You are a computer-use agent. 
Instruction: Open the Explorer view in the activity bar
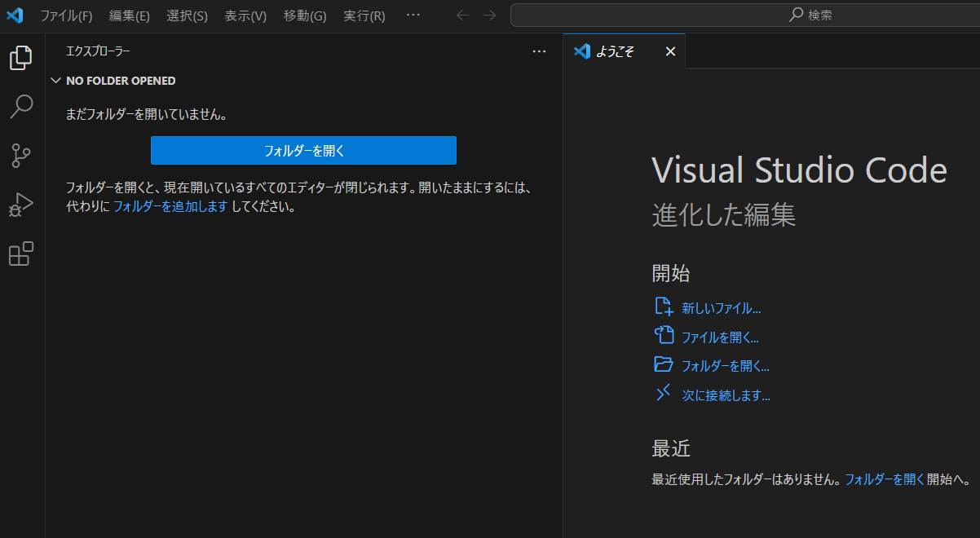point(21,57)
